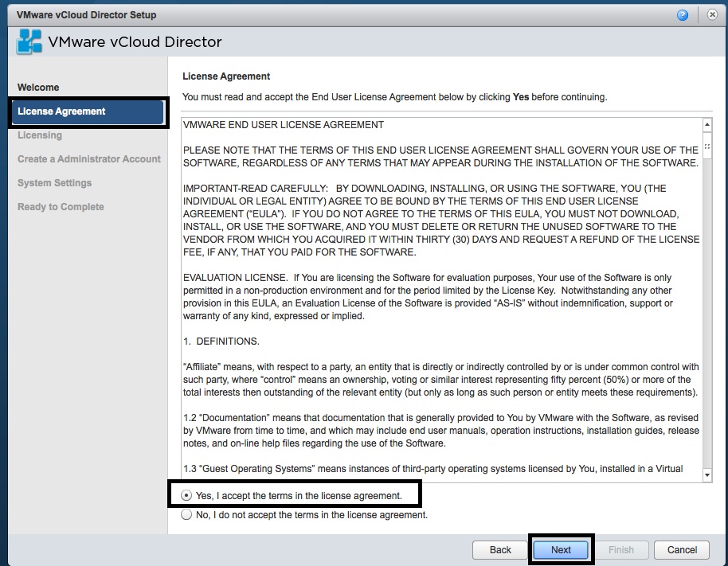The image size is (728, 566).
Task: Click the license text scroll up arrow
Action: pos(706,125)
